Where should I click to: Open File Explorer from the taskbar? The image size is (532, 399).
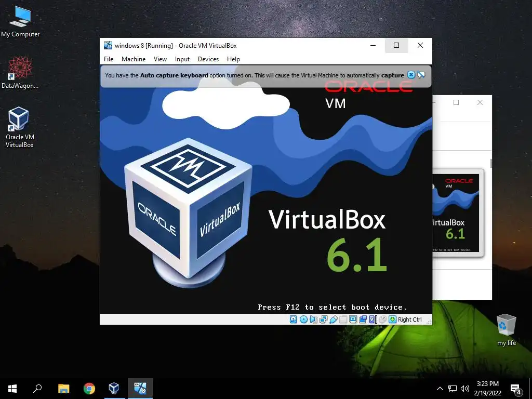tap(63, 389)
